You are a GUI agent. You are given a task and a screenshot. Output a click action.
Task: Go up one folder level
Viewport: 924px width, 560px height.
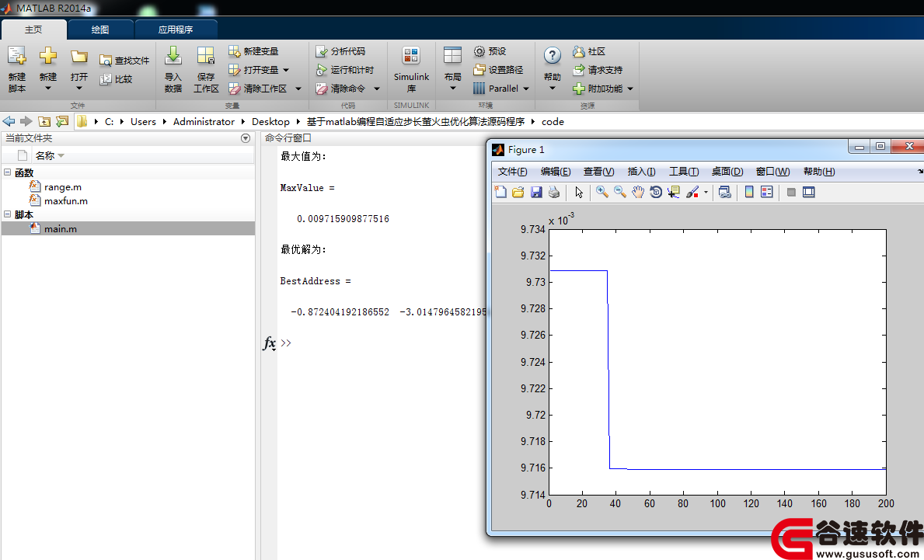[44, 121]
